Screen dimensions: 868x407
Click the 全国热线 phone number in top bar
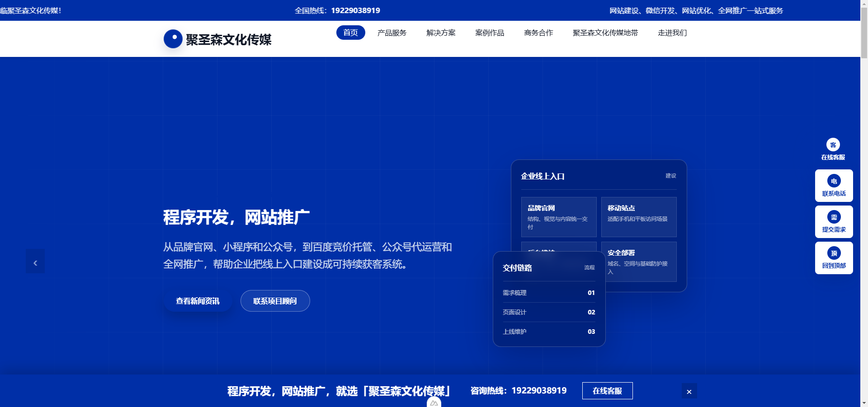tap(356, 10)
